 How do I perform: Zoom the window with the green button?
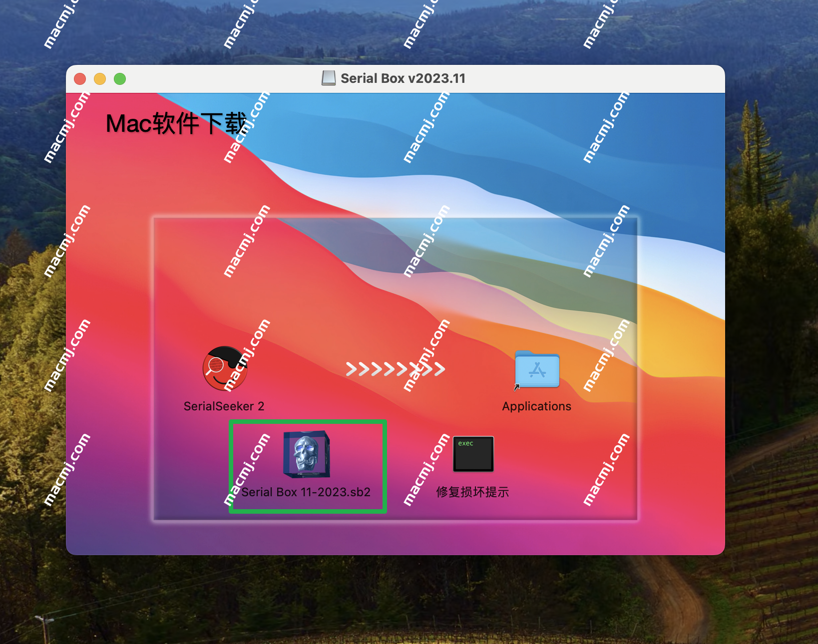tap(120, 79)
